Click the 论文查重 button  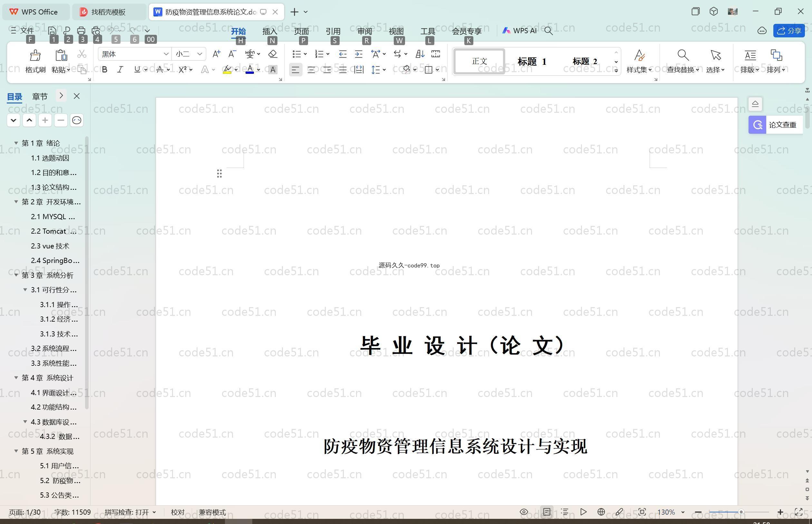776,124
